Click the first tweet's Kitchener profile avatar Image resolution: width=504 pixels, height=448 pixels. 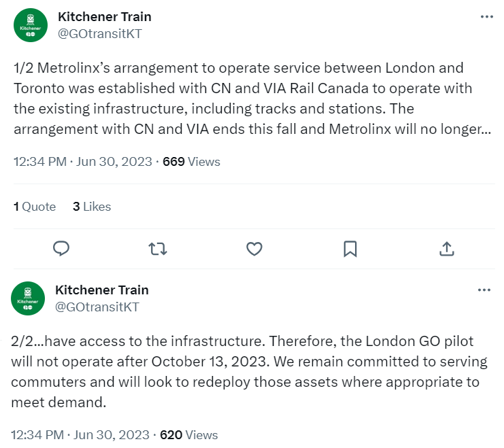[31, 25]
